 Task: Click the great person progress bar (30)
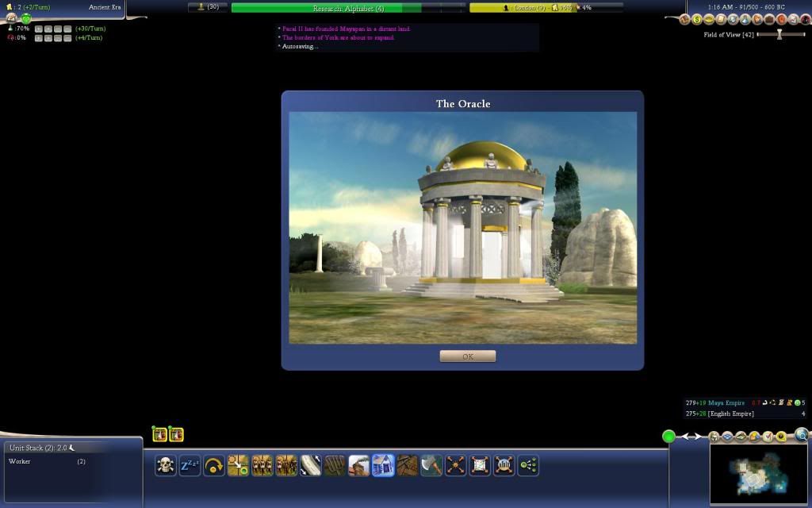208,6
